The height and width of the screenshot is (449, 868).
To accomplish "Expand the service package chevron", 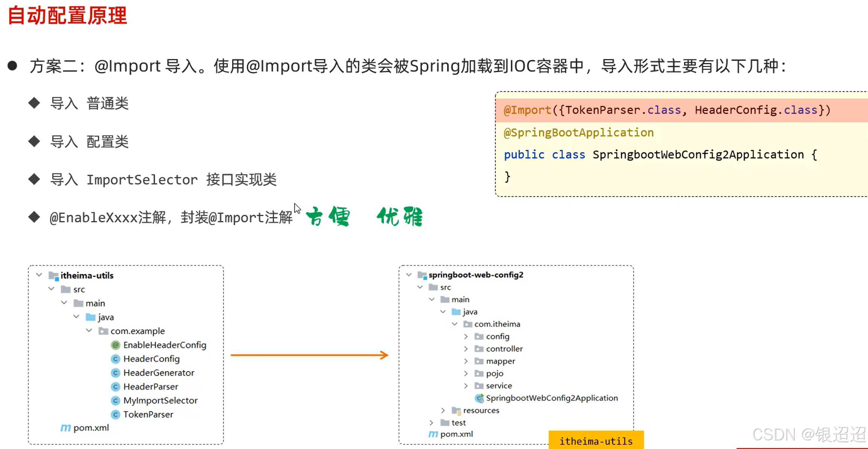I will 466,386.
